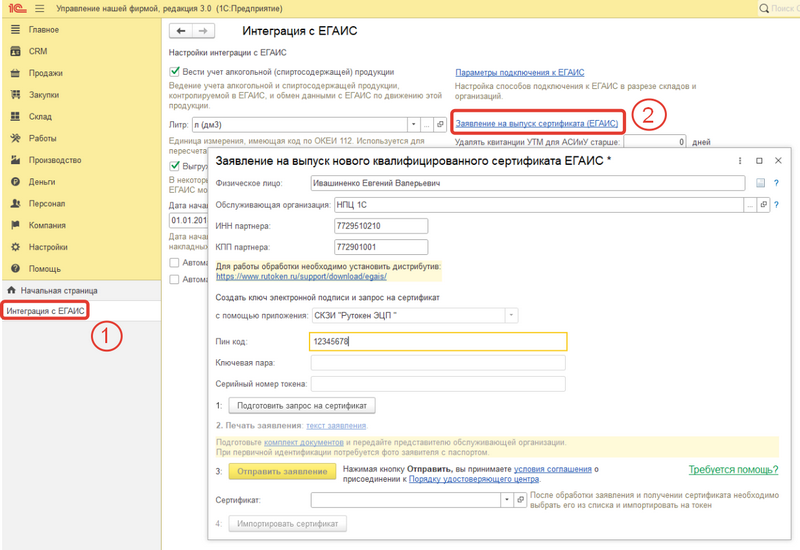Screen dimensions: 800x550
Task: Click the Серийный номер токена field
Action: point(438,384)
